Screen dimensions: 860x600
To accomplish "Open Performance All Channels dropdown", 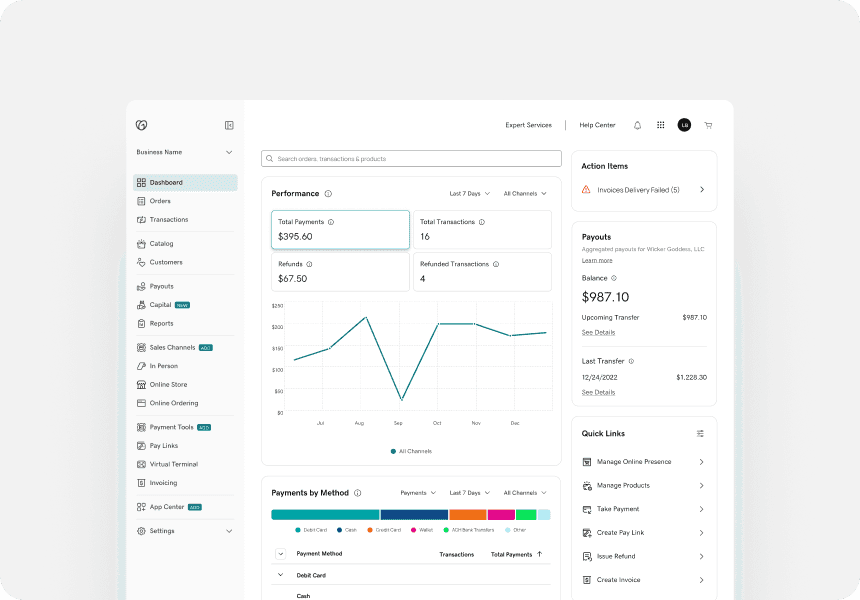I will point(525,194).
